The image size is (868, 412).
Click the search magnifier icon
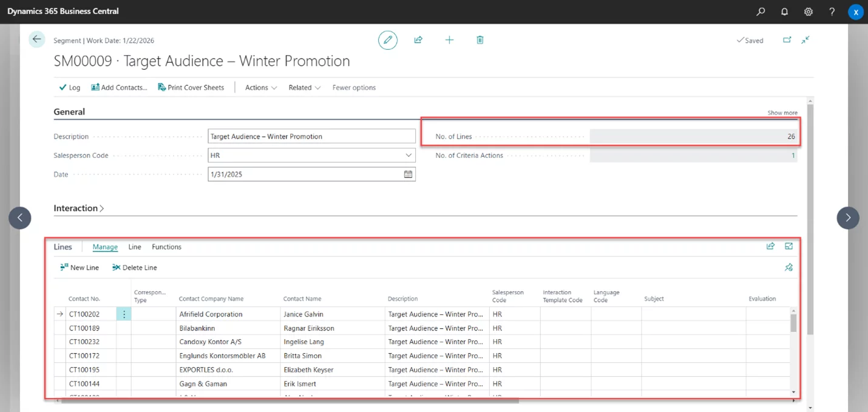761,12
